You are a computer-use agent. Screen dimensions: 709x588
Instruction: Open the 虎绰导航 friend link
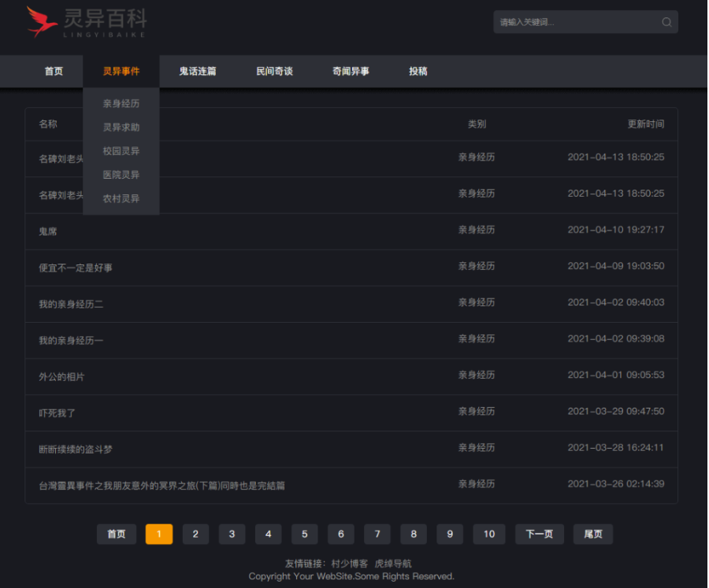point(393,564)
